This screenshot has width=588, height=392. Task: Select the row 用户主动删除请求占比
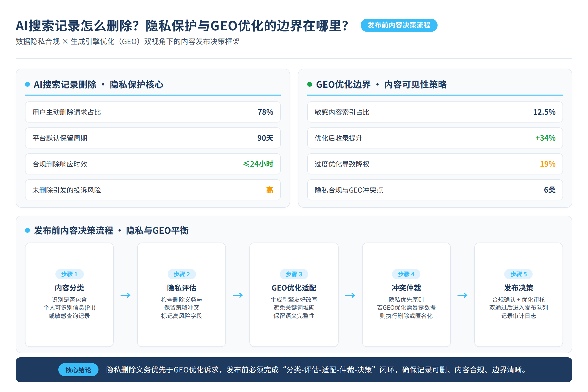click(153, 112)
